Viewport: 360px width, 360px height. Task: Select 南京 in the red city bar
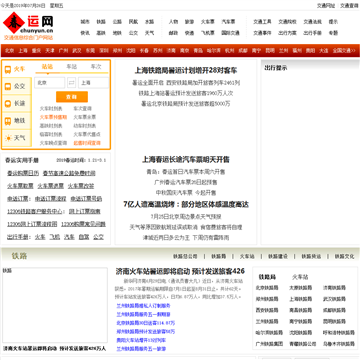click(x=185, y=51)
